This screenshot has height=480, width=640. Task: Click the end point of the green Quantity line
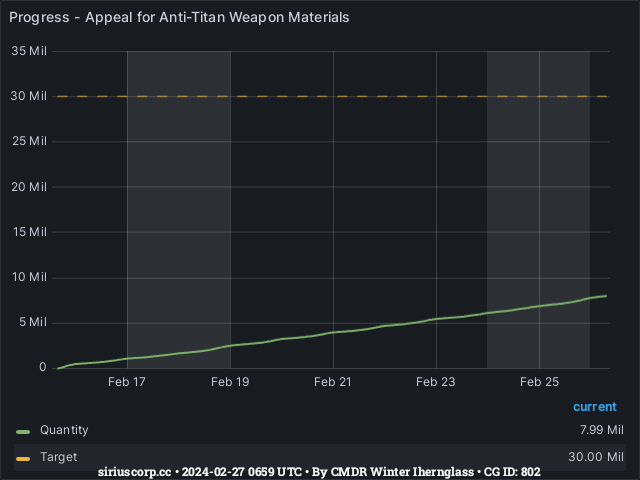point(606,296)
